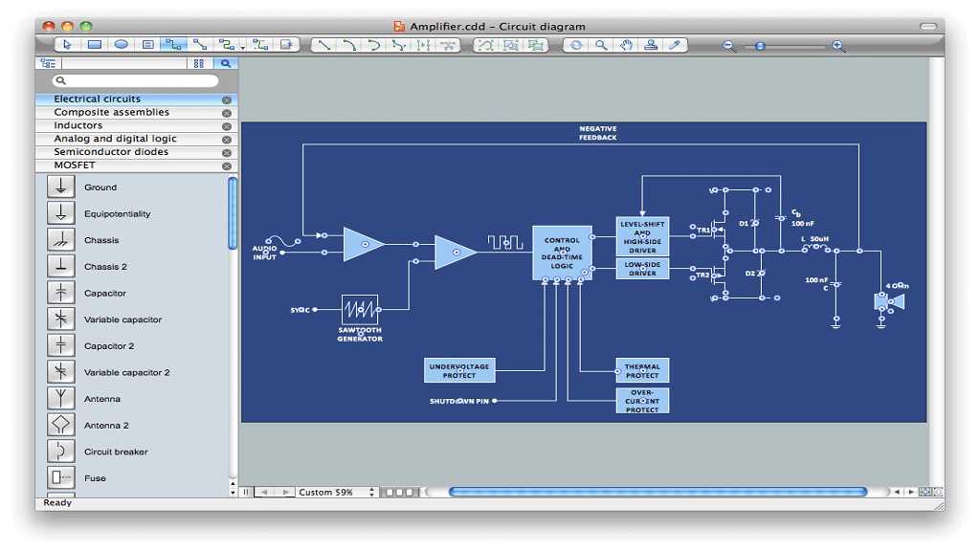Pick the Variable capacitor symbol
This screenshot has height=551, width=980.
[60, 320]
